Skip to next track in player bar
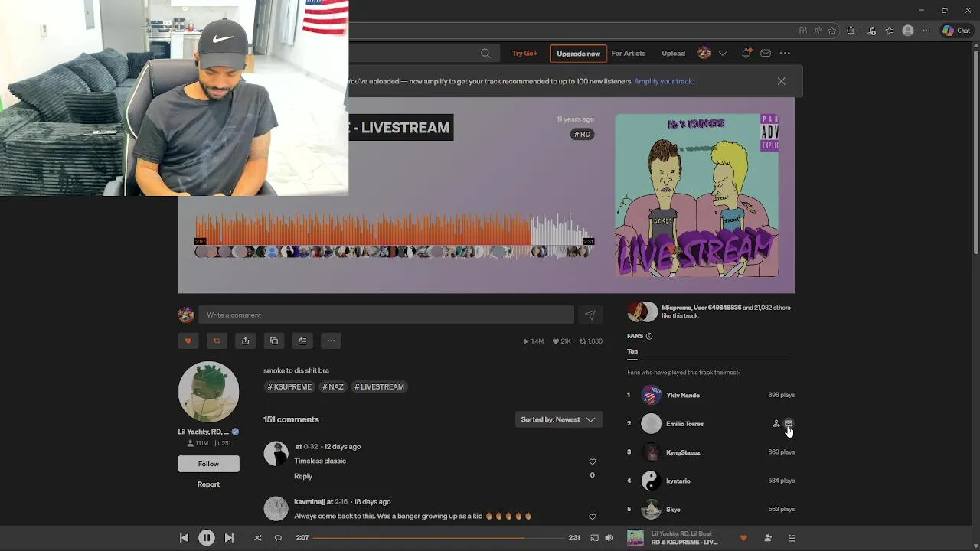 click(229, 538)
